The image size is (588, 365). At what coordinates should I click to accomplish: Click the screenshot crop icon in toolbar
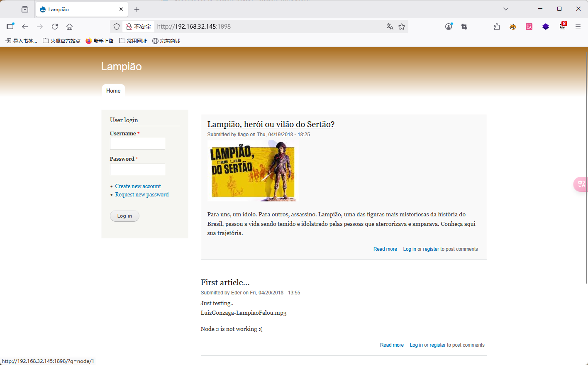tap(464, 27)
